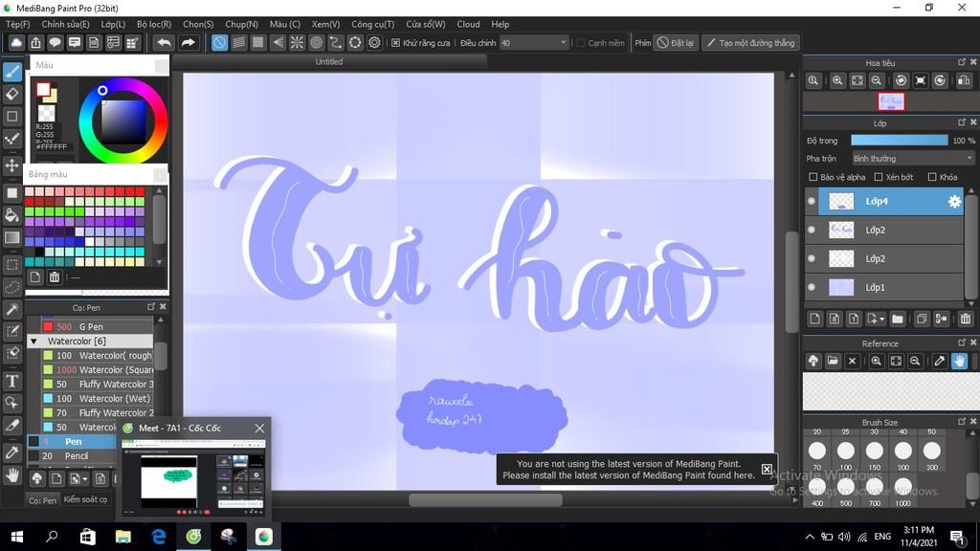Enable the concentric circle snap guide

[x=316, y=42]
